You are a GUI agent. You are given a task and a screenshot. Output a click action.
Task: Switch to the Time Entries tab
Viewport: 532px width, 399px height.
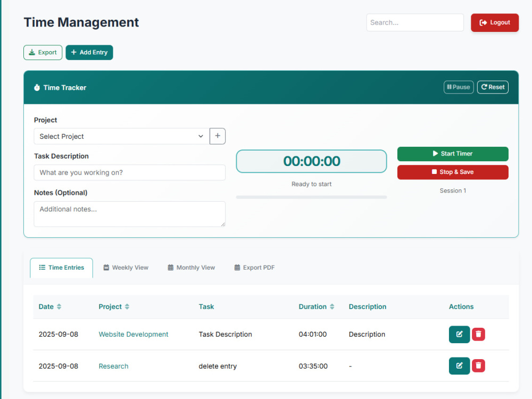(x=61, y=268)
